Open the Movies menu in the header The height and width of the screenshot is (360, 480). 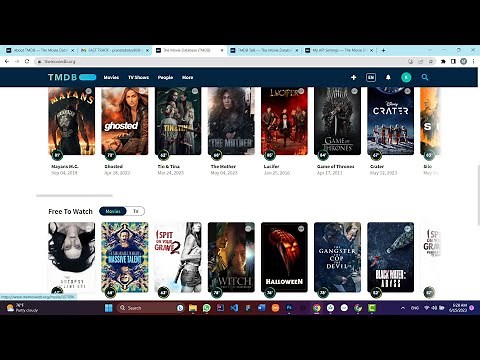point(111,77)
